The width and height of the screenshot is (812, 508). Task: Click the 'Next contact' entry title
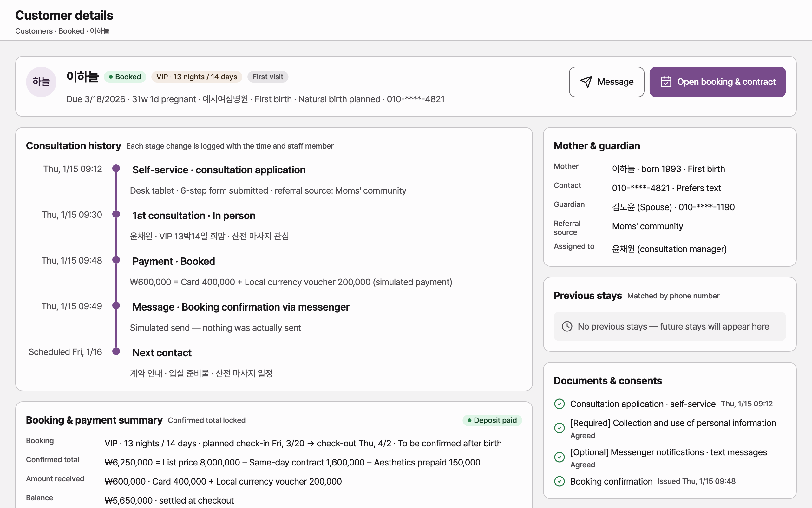pos(162,352)
